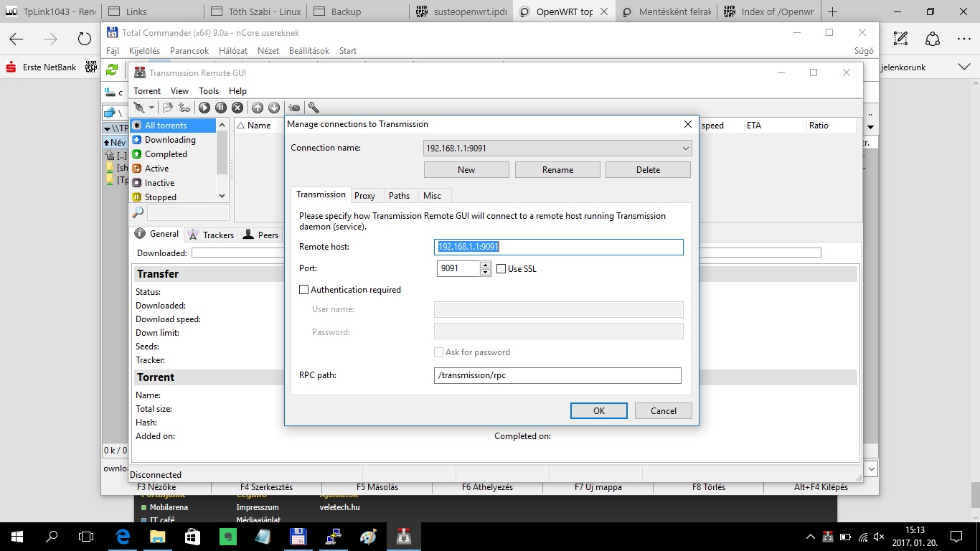Screen dimensions: 980x551
Task: Select the Stopped filter
Action: (172, 197)
